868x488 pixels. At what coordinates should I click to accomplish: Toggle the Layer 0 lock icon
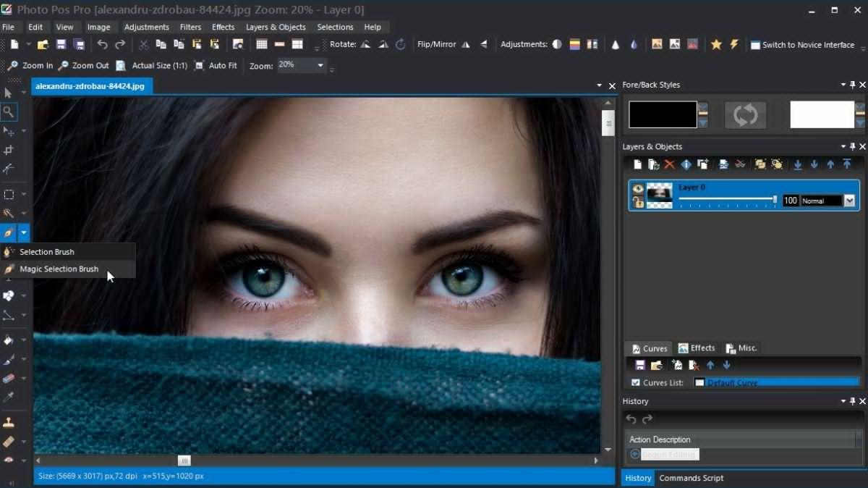638,202
